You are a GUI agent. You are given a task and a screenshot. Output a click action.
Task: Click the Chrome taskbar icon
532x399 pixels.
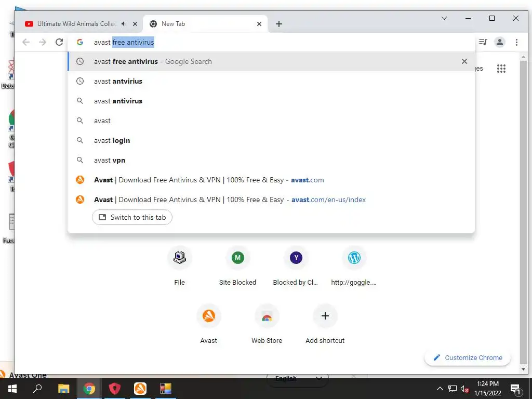[x=89, y=389]
